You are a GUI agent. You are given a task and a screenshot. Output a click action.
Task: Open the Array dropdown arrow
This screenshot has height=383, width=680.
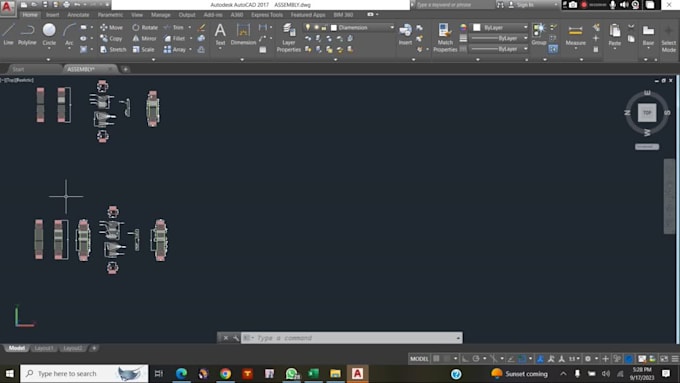tap(190, 49)
